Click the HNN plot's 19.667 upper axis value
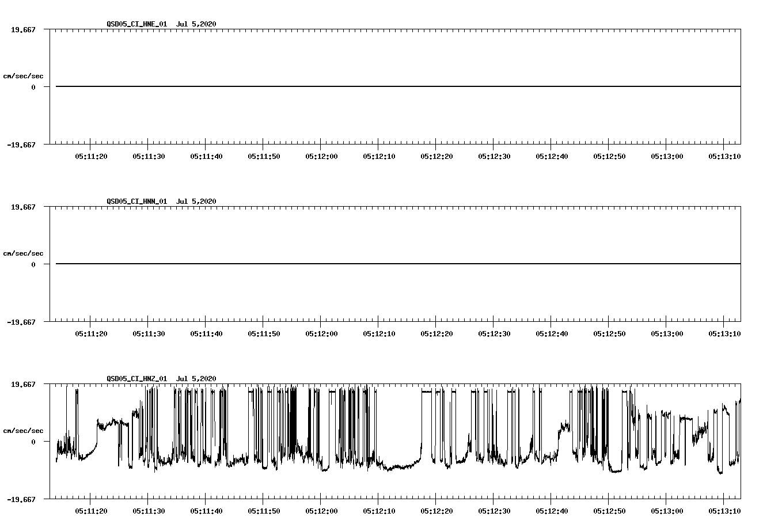Image resolution: width=782 pixels, height=532 pixels. [x=23, y=207]
